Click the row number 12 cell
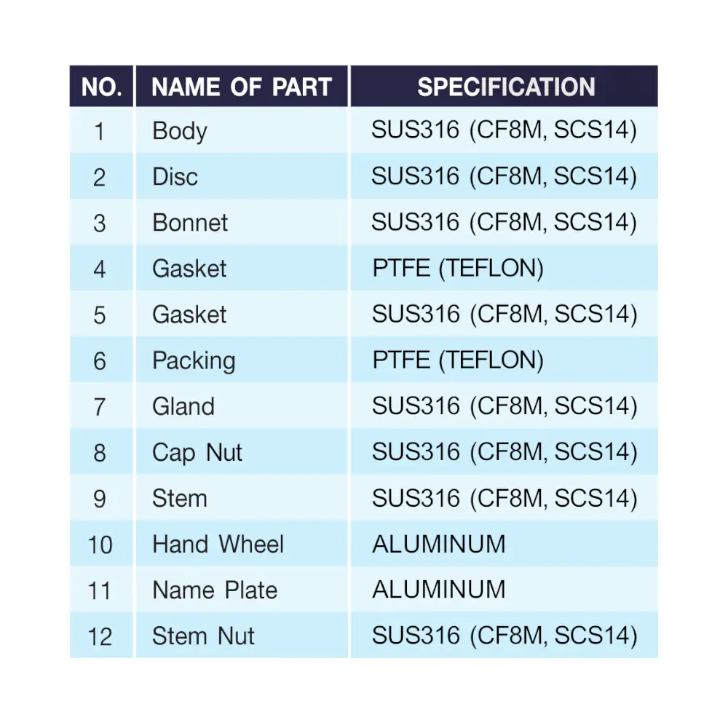The image size is (728, 728). click(100, 636)
